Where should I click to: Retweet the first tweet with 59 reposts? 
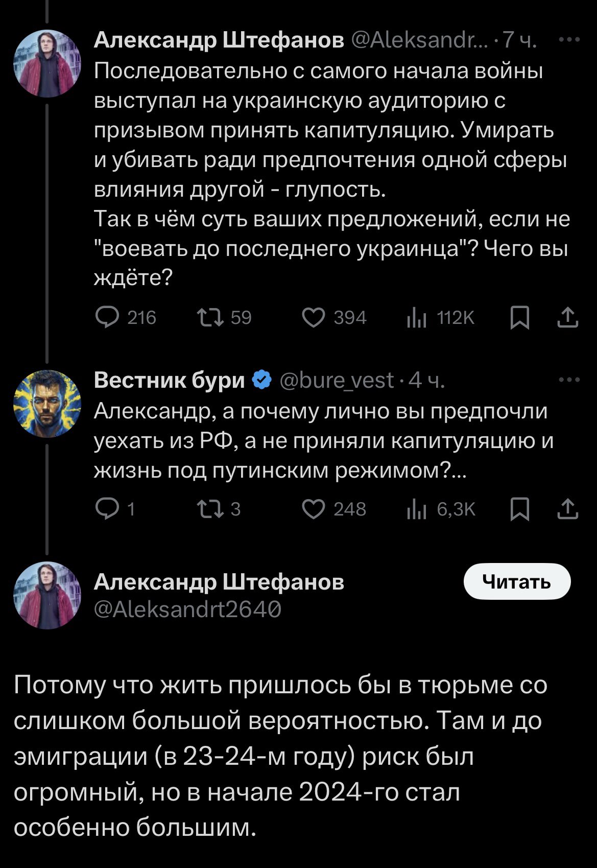pos(209,318)
